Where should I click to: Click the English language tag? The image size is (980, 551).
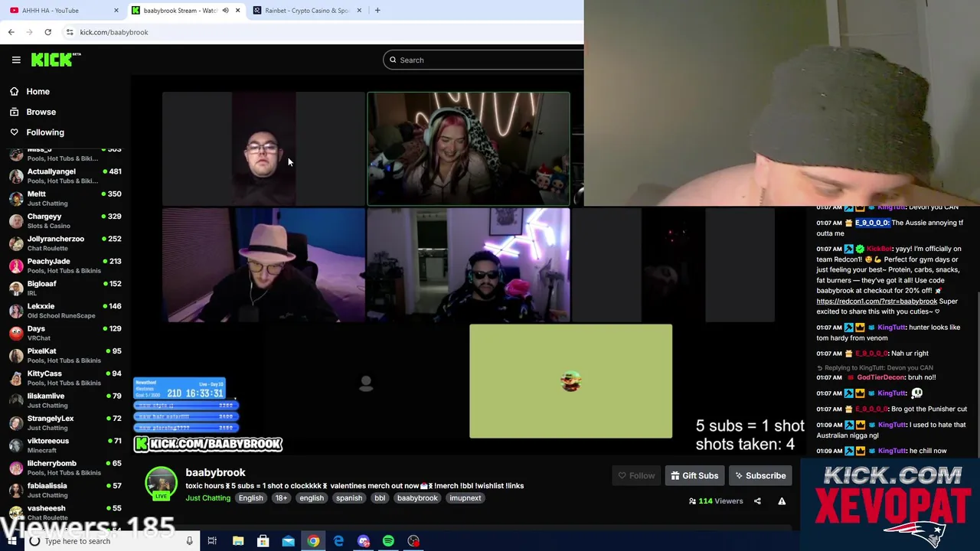[250, 498]
